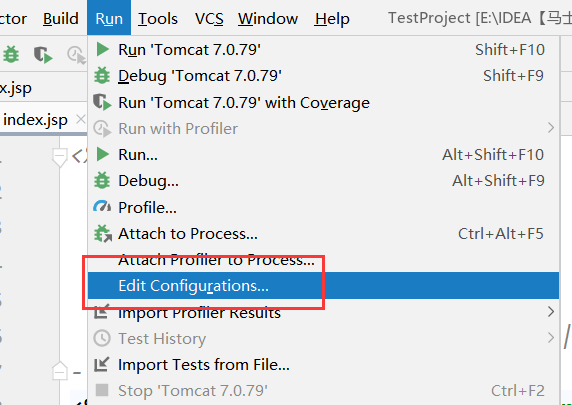This screenshot has height=405, width=572.
Task: Collapse the code fold marker in gutter
Action: [x=59, y=157]
